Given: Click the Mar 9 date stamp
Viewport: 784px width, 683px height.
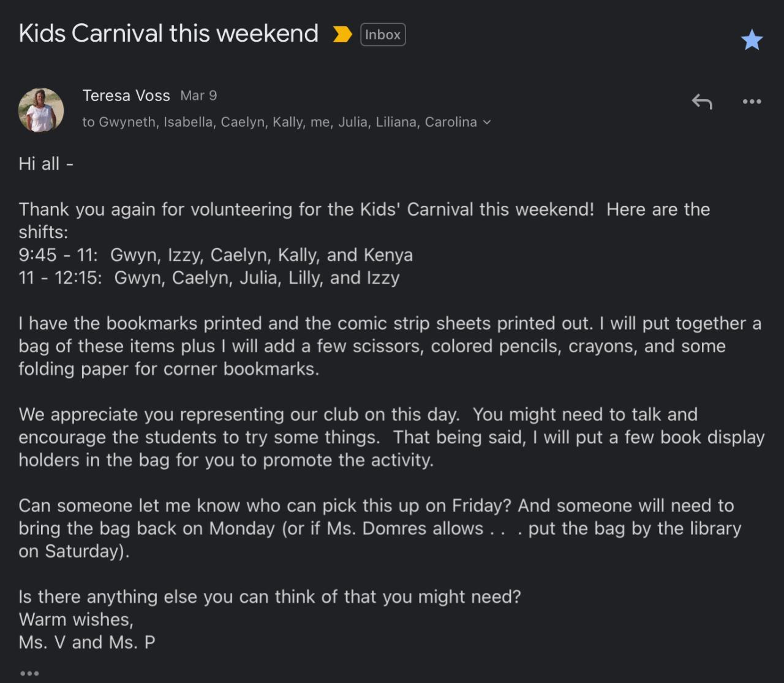Looking at the screenshot, I should 198,96.
